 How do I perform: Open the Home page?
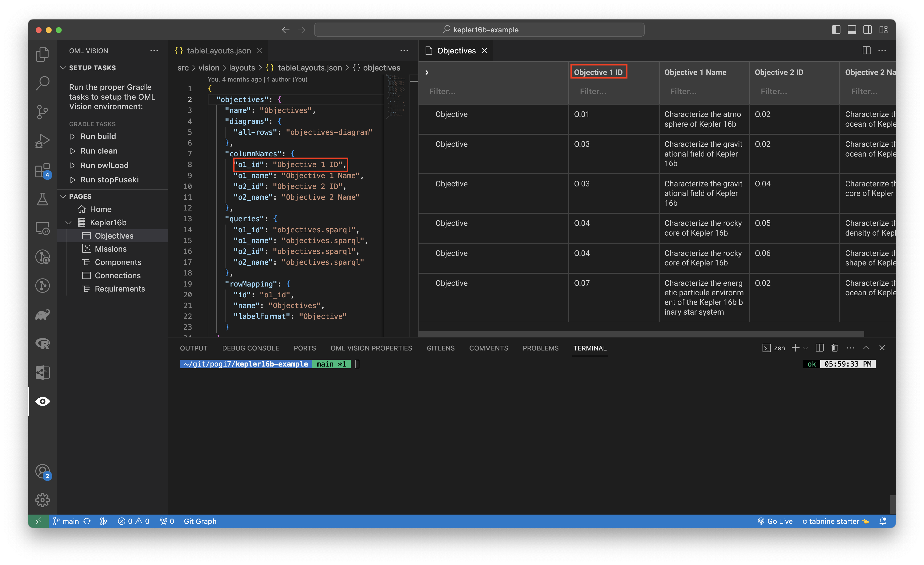click(100, 209)
